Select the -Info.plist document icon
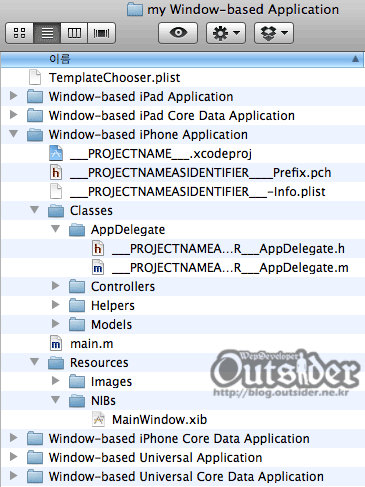Screen dimensions: 365x487 56,191
